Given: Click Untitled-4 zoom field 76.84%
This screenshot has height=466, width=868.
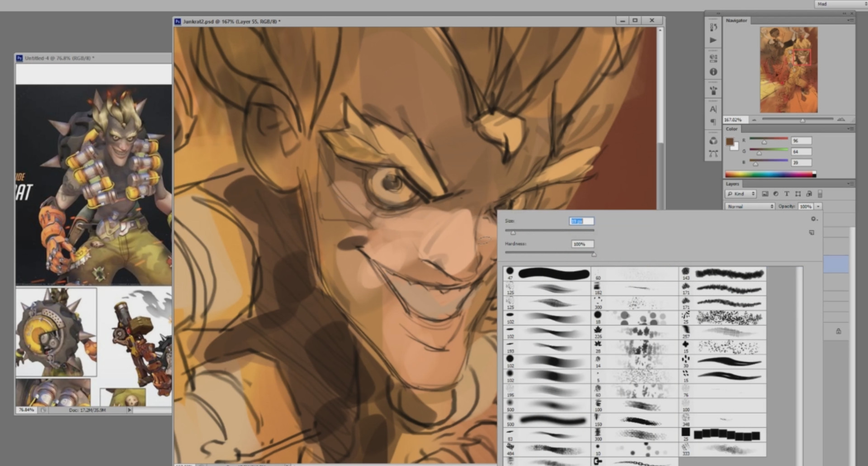Looking at the screenshot, I should pos(26,410).
